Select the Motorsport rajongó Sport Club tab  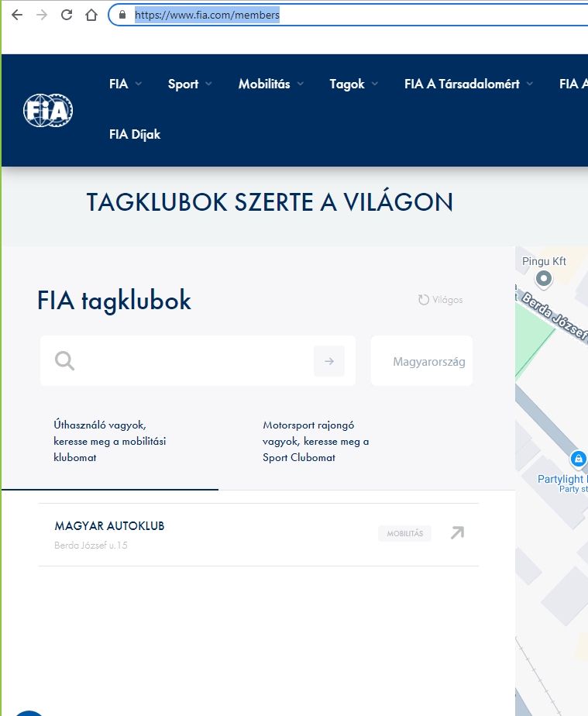(x=316, y=441)
